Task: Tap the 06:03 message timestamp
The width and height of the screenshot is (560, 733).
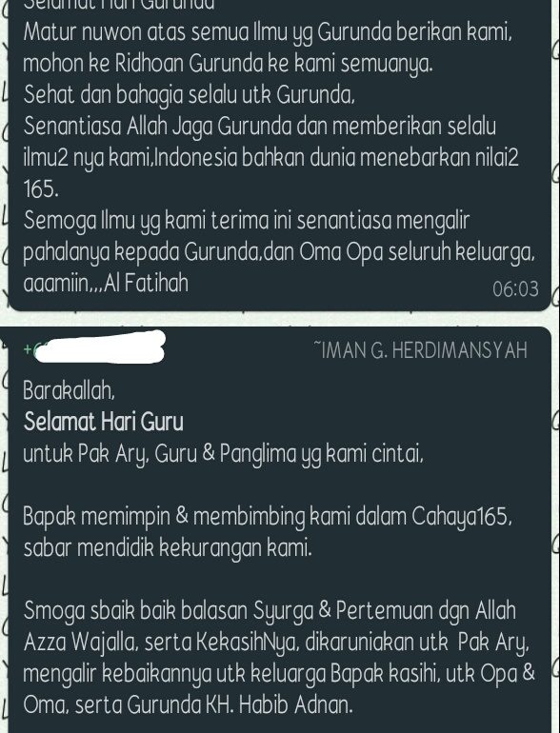Action: 515,288
